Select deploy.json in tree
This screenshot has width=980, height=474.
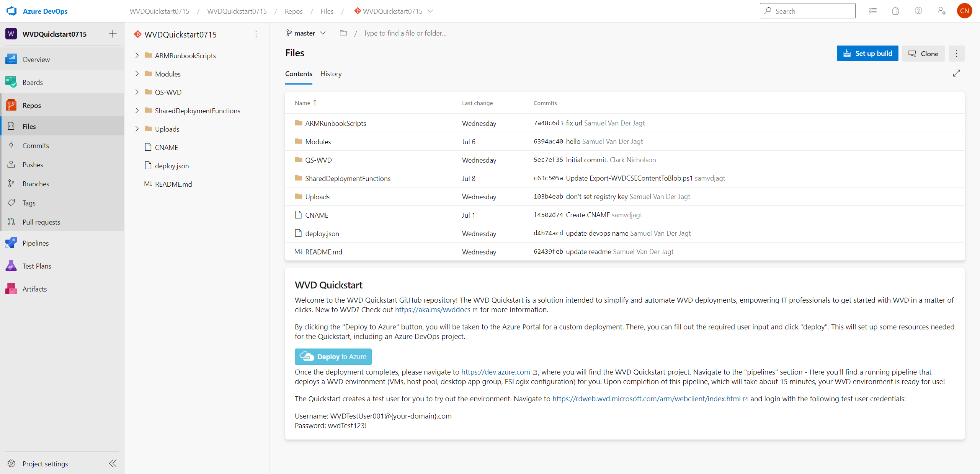172,166
